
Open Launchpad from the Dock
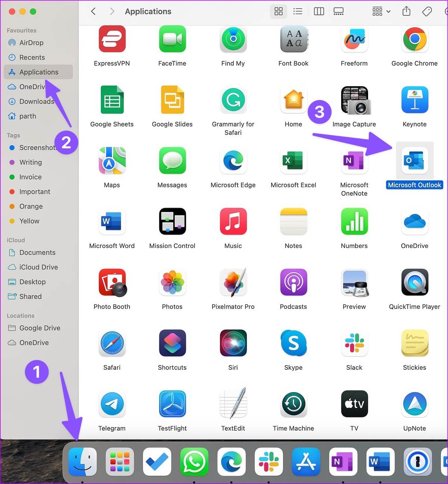(120, 462)
